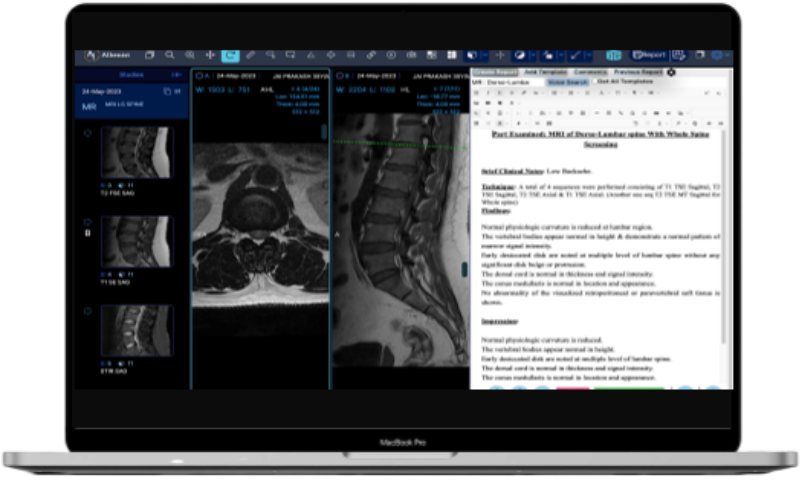Click the red button below the report
The image size is (804, 484).
click(573, 388)
